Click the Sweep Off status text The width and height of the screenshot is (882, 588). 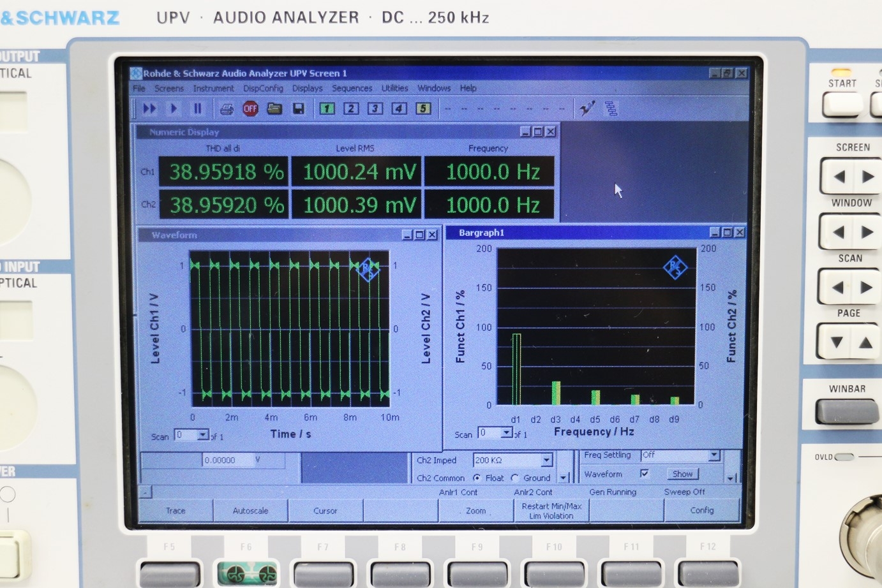(684, 492)
